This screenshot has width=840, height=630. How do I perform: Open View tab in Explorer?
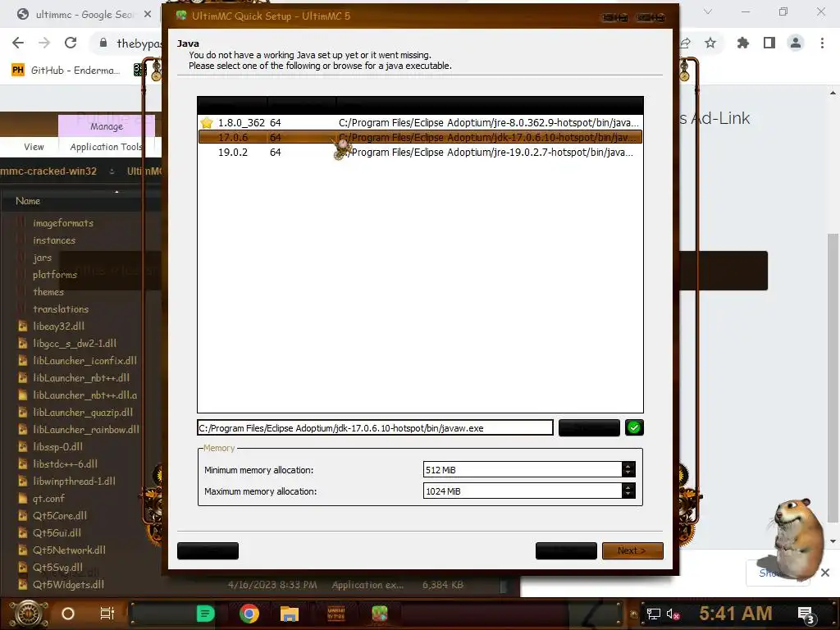coord(34,147)
